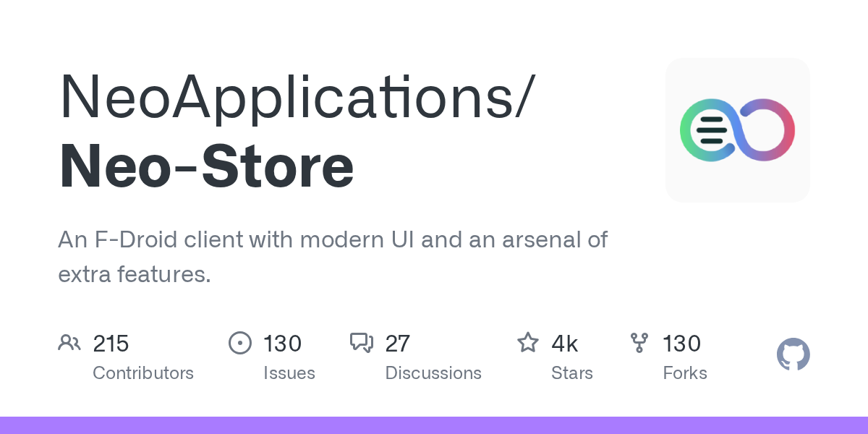The image size is (868, 434).
Task: Open the Discussions label
Action: pyautogui.click(x=433, y=373)
